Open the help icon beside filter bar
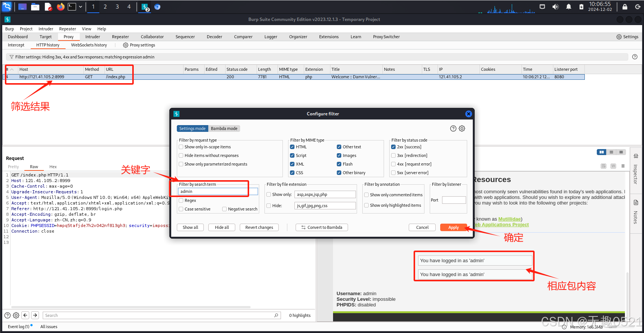The width and height of the screenshot is (644, 333). 635,57
